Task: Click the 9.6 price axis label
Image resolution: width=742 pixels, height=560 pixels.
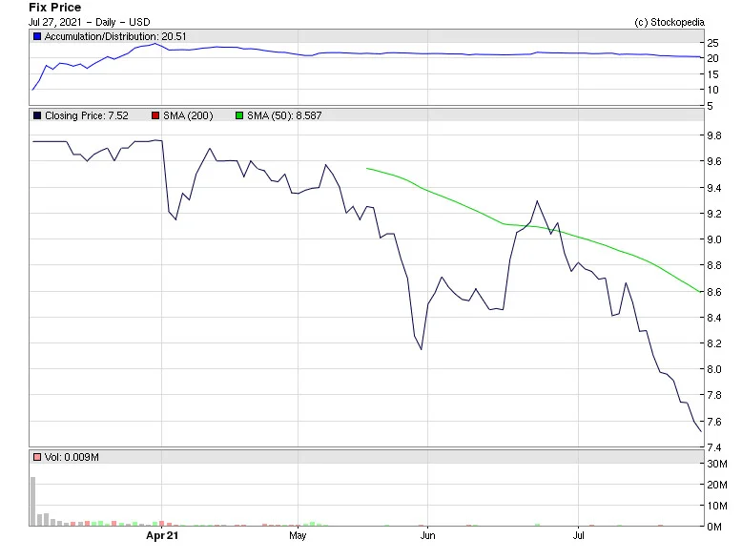Action: pyautogui.click(x=714, y=161)
